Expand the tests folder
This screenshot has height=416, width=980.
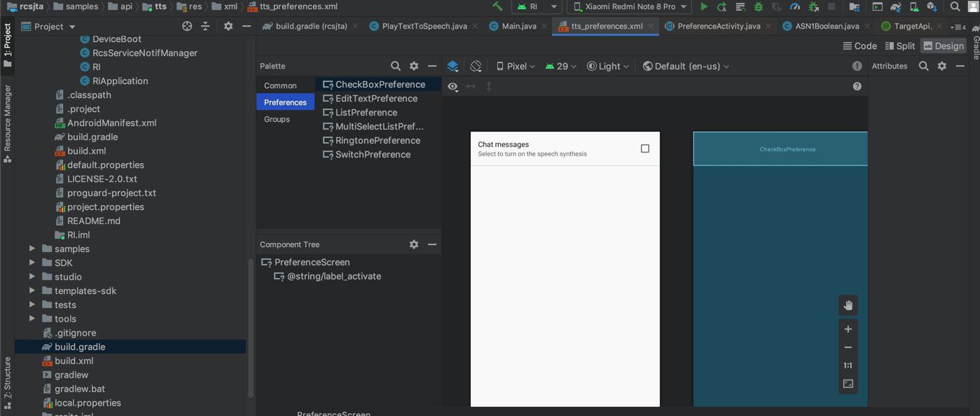pyautogui.click(x=32, y=305)
